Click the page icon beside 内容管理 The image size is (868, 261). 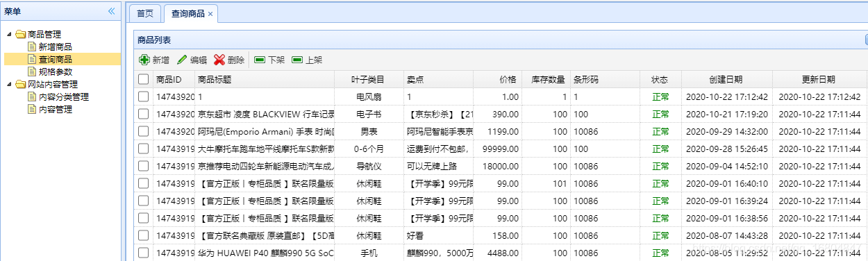pyautogui.click(x=32, y=110)
